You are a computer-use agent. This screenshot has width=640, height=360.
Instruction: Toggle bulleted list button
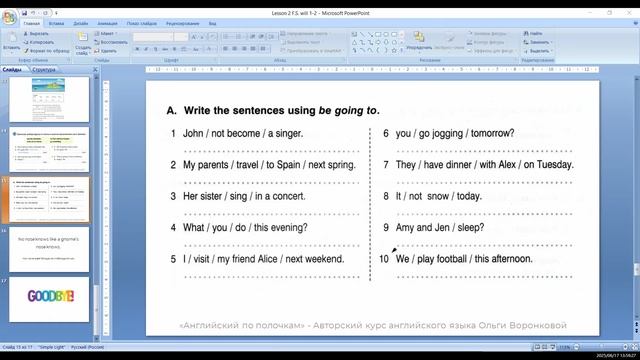tap(227, 37)
